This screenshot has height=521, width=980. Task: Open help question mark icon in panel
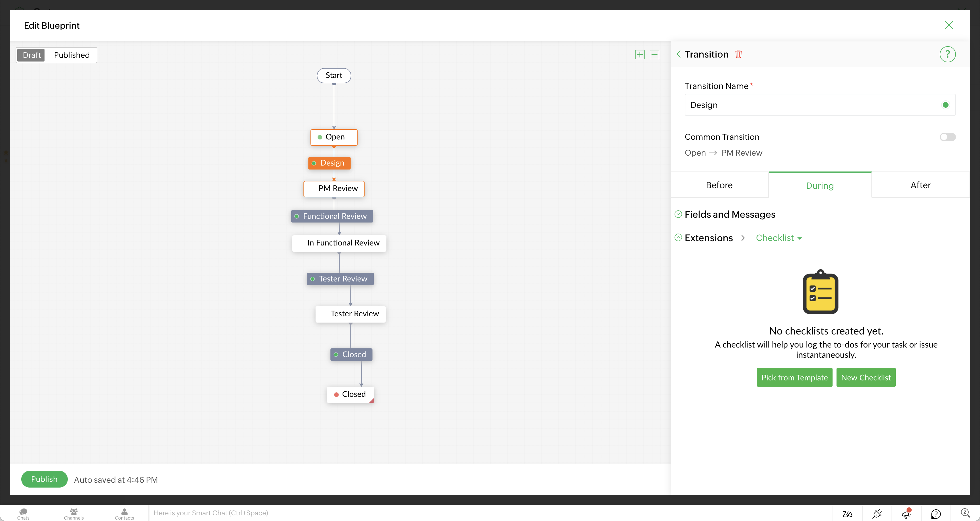[947, 54]
